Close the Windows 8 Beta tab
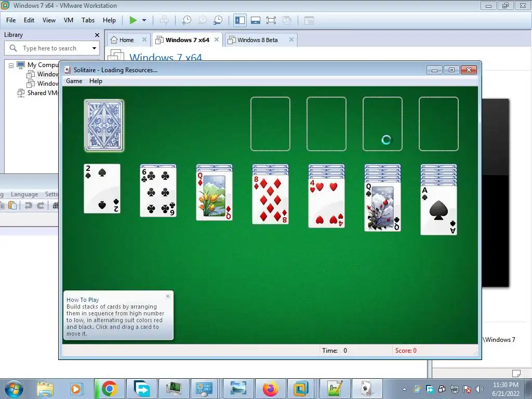The image size is (532, 399). (x=291, y=39)
